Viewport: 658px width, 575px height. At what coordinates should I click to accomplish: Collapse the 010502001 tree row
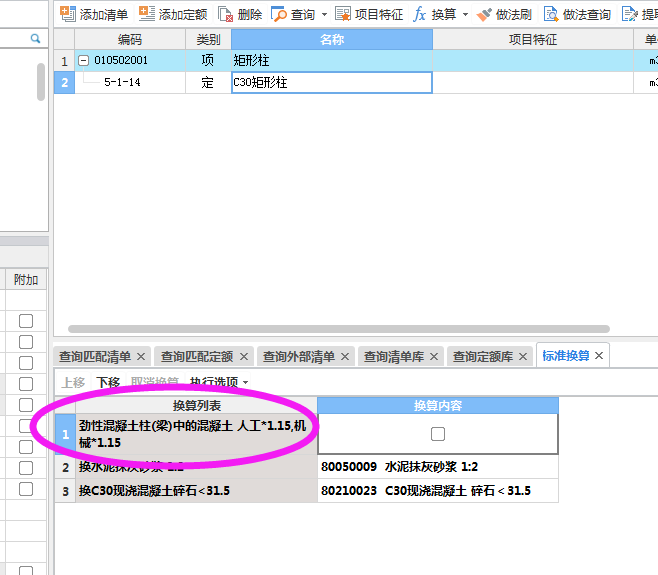84,61
